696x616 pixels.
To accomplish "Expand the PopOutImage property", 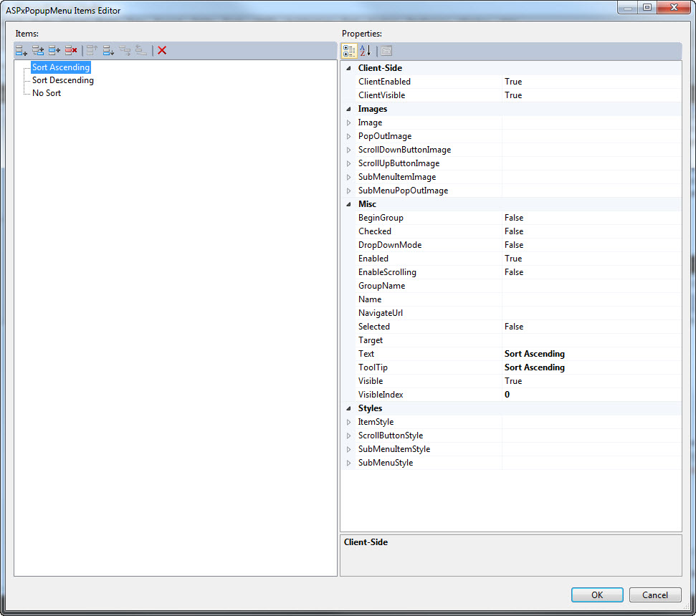I will (348, 137).
